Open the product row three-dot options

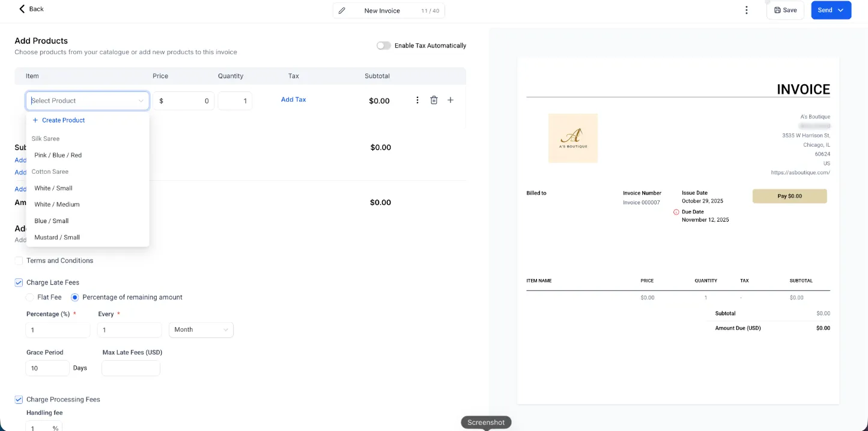click(x=417, y=100)
